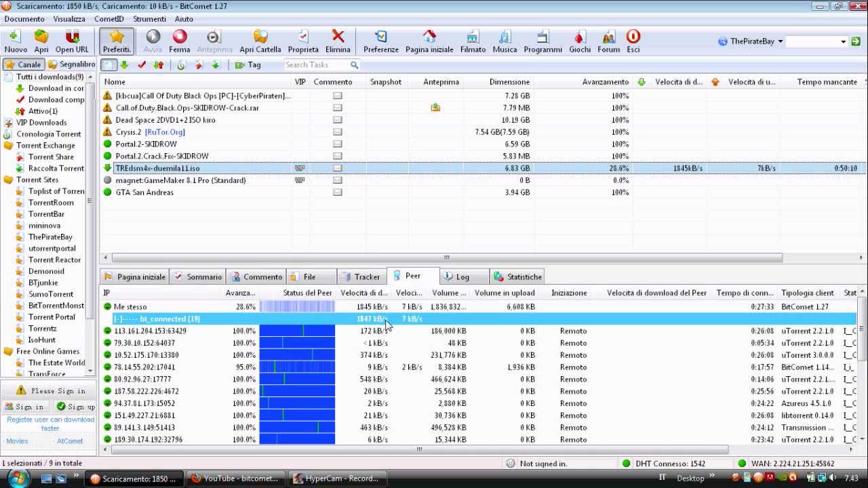Click Register user can download faster link

pyautogui.click(x=50, y=424)
